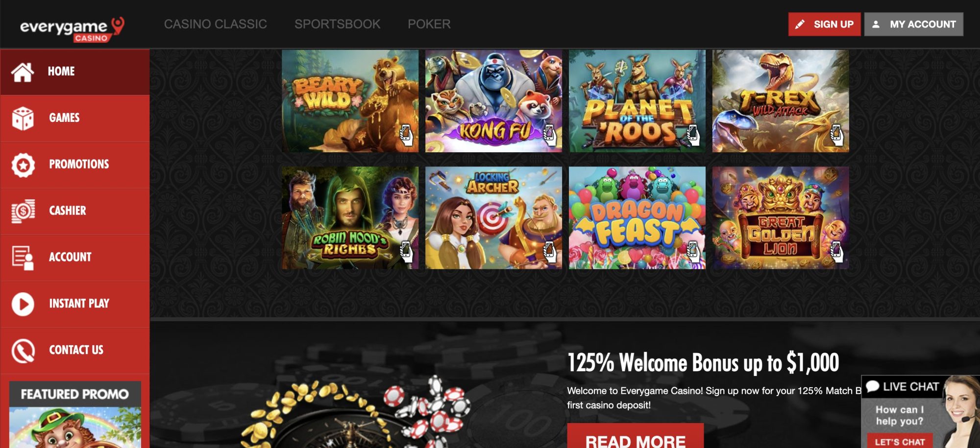Viewport: 980px width, 448px height.
Task: Open My Account button
Action: (x=914, y=24)
